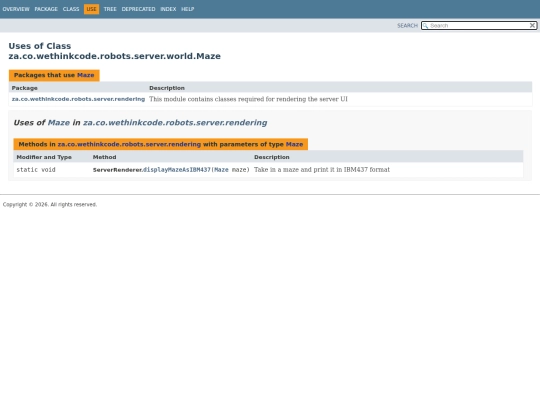This screenshot has height=405, width=540.
Task: Clear search with the X reset icon
Action: click(532, 25)
